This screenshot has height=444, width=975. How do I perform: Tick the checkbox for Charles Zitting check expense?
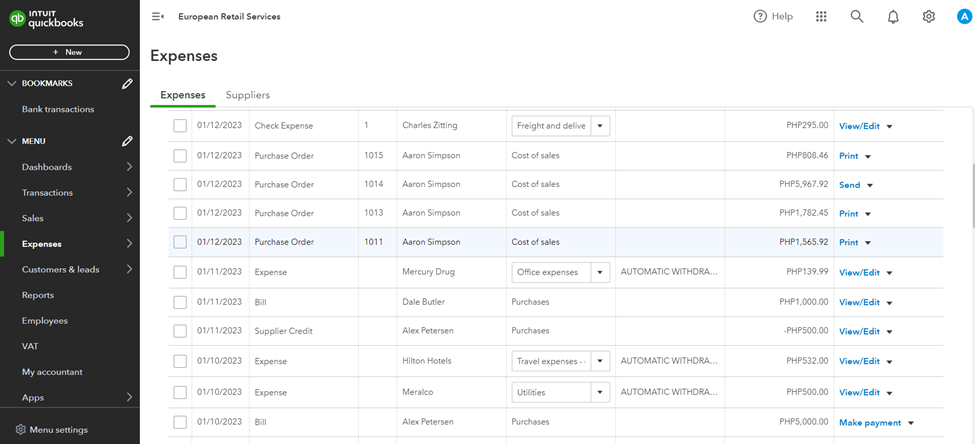tap(180, 126)
